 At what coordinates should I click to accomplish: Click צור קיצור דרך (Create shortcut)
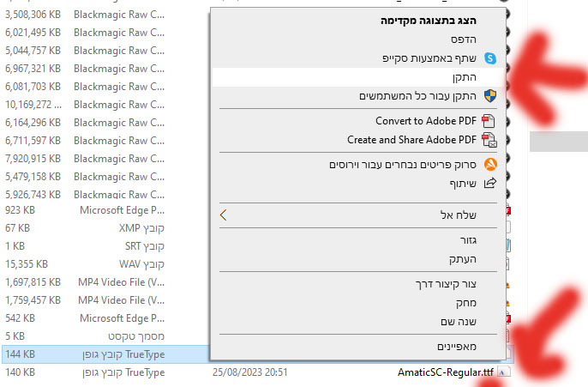tap(445, 284)
